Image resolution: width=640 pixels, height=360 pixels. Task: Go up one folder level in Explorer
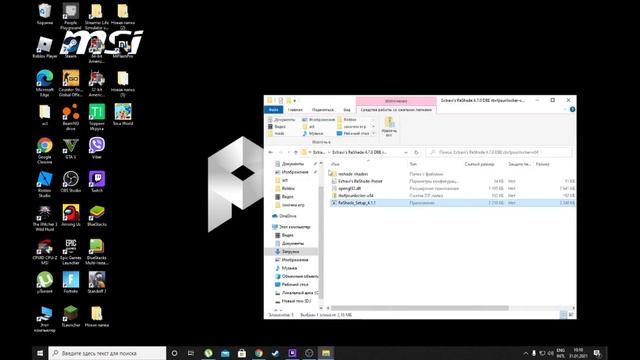pyautogui.click(x=296, y=152)
